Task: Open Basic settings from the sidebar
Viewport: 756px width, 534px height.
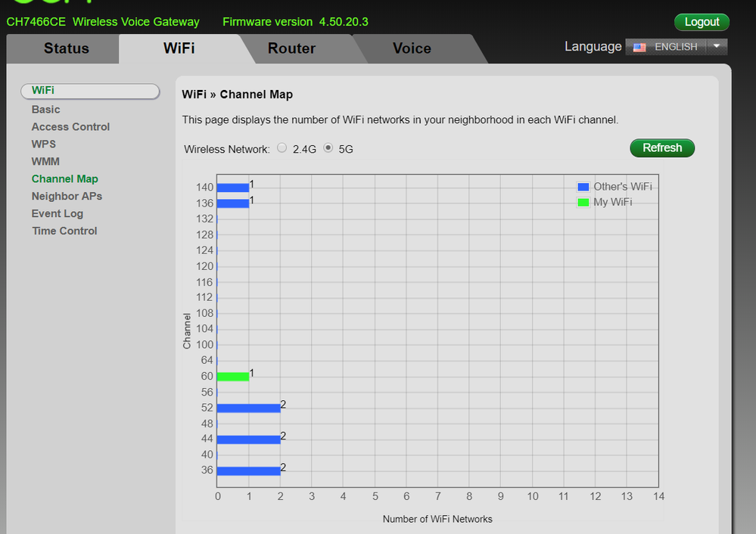Action: [45, 109]
